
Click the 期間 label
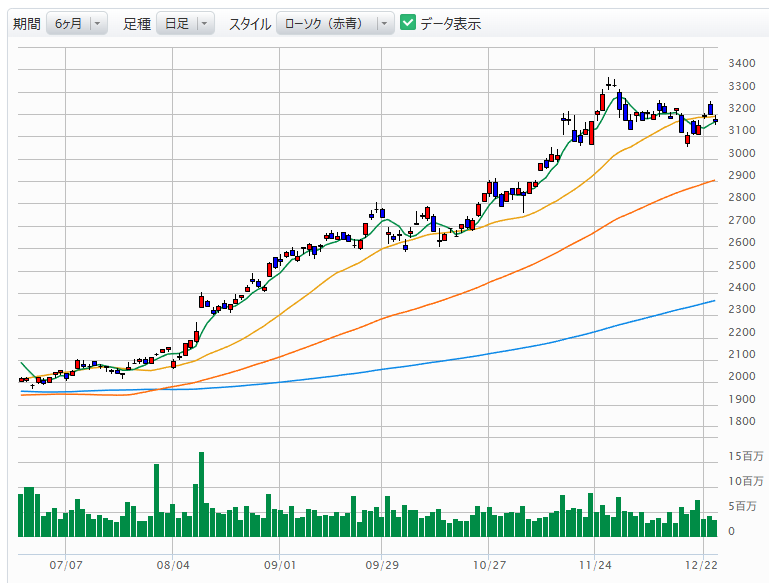pos(27,23)
